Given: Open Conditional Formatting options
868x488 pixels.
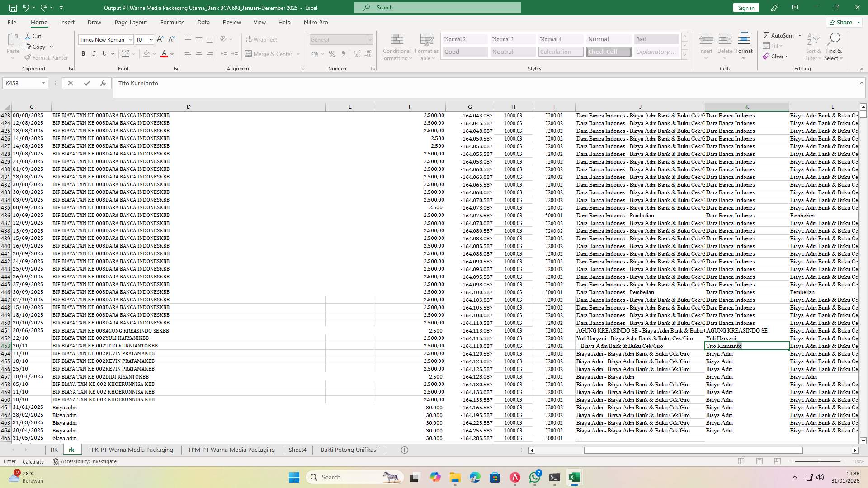Looking at the screenshot, I should [x=396, y=47].
